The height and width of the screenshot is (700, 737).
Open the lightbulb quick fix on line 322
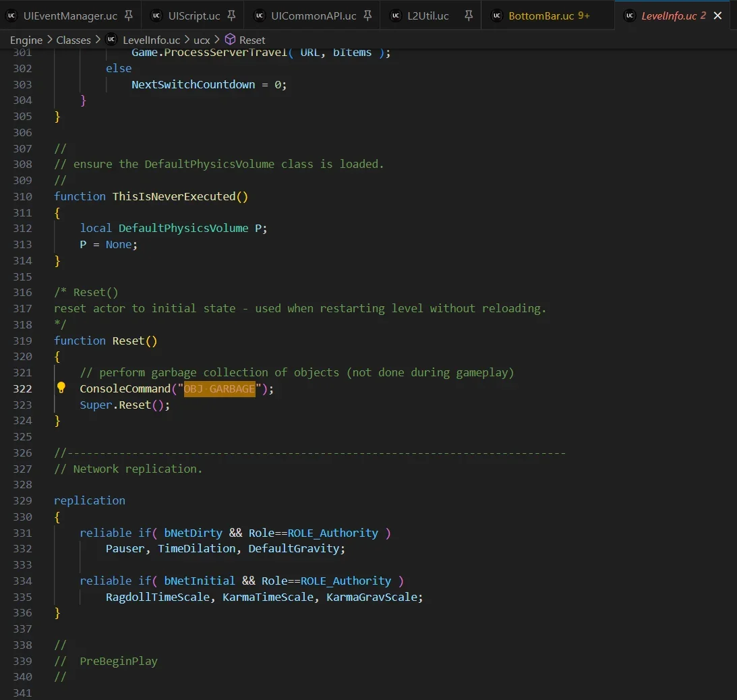point(61,387)
